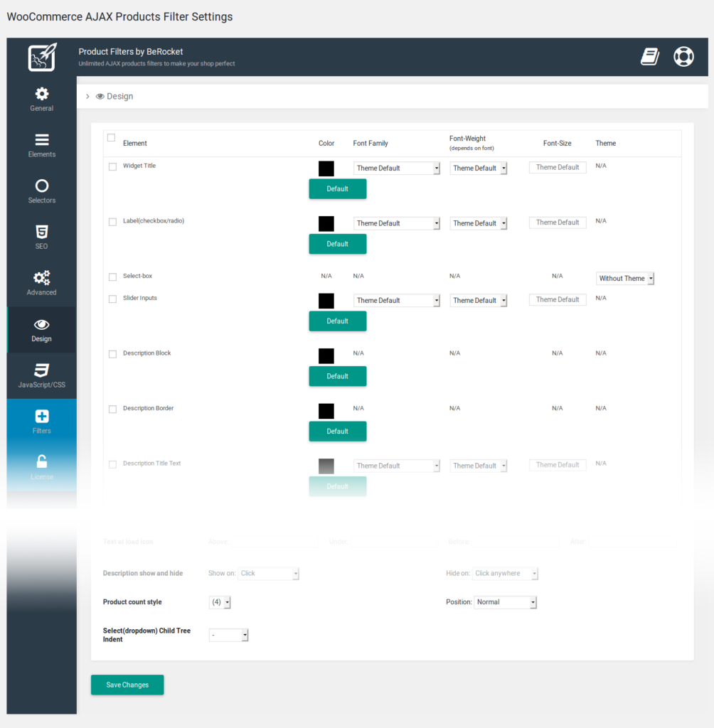Click the support lifebuoy icon
Image resolution: width=714 pixels, height=728 pixels.
(x=683, y=57)
